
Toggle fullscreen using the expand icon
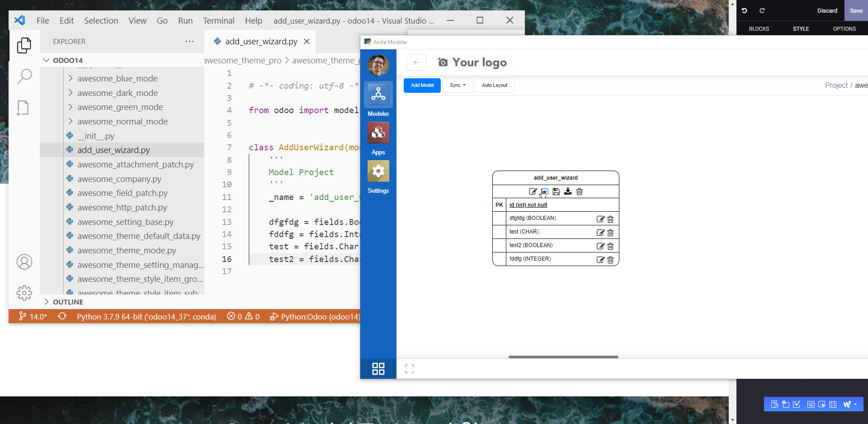[x=410, y=369]
